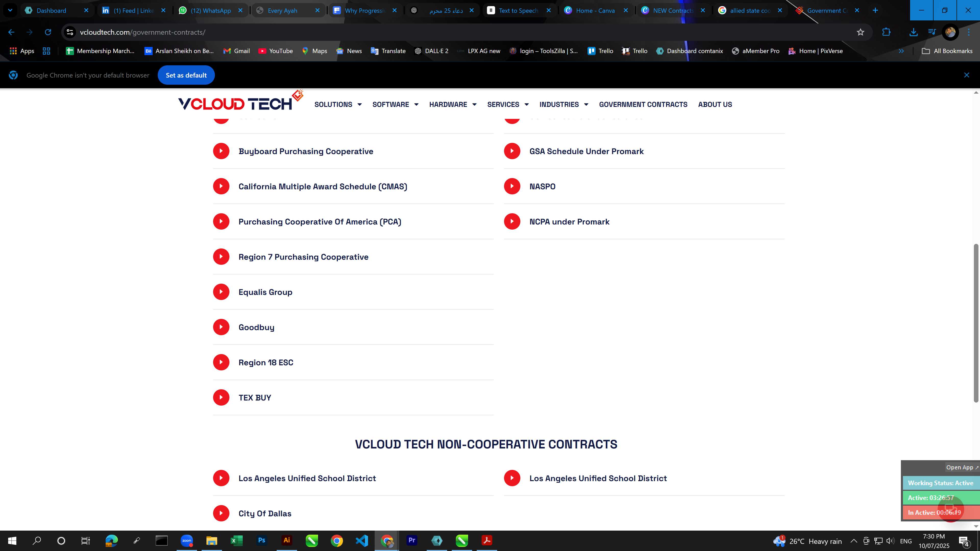Expand the play icon beside Purchasing Cooperative Of America
Screen dimensions: 980x551
click(x=221, y=221)
